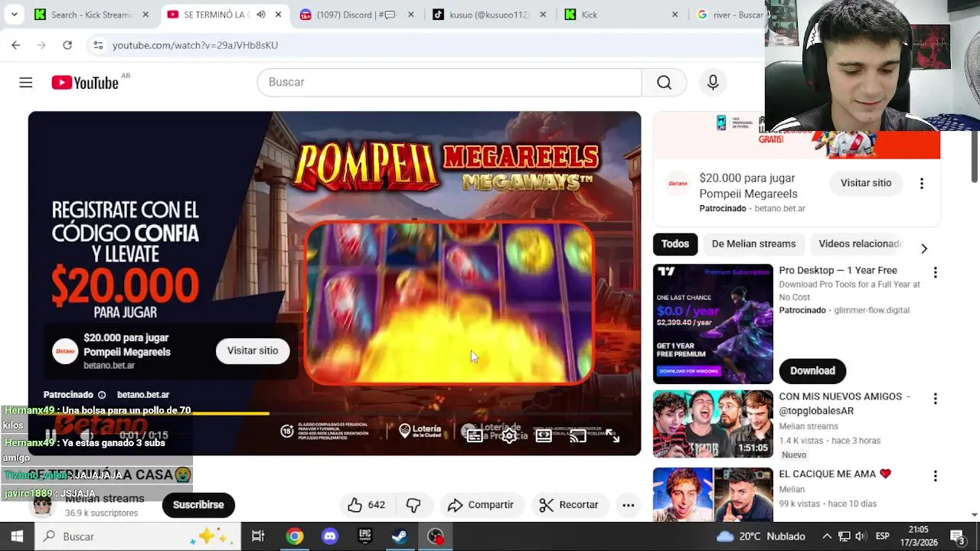
Task: Click the Windows taskbar Buscar search box
Action: (x=138, y=536)
